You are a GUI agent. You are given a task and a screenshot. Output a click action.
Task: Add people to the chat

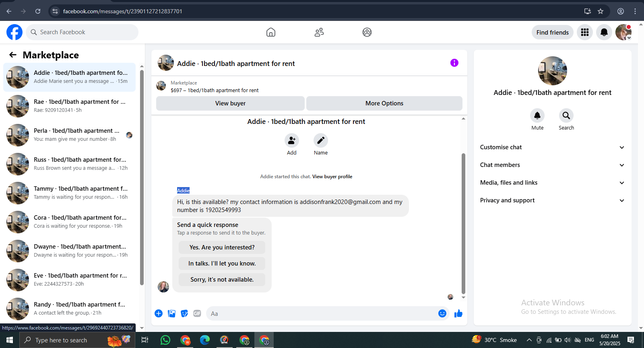point(292,140)
